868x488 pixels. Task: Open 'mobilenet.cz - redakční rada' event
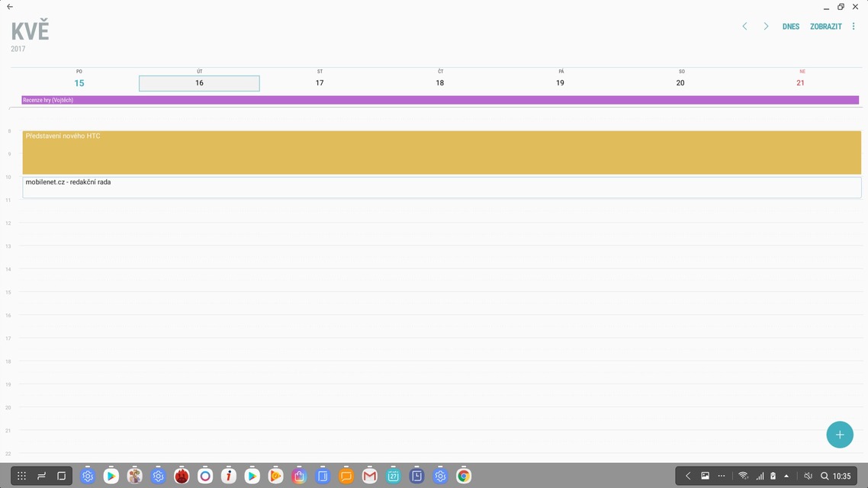tap(442, 188)
